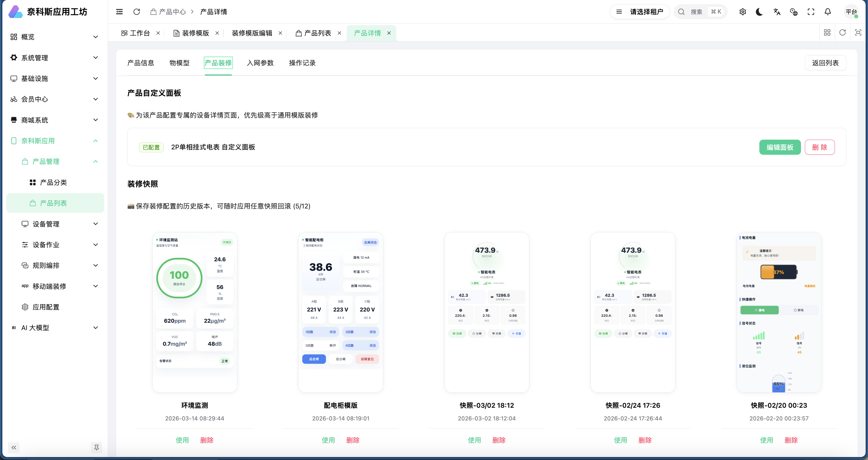Close the 装修模版 page tab

(x=217, y=33)
